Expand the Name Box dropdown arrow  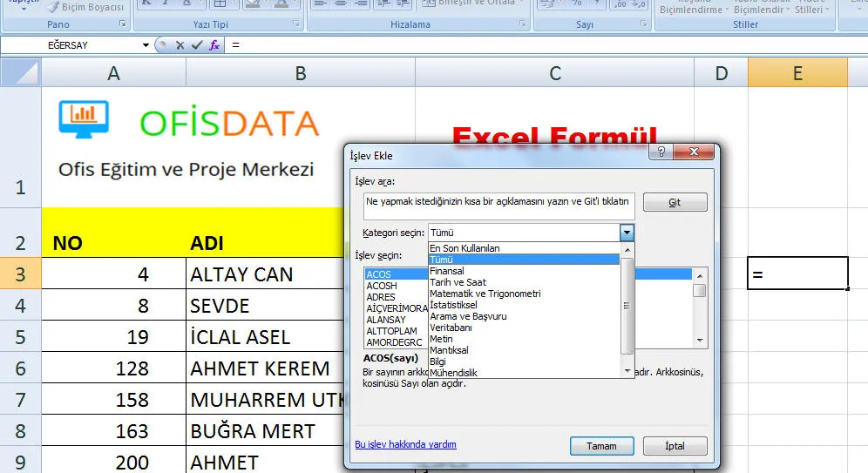pyautogui.click(x=146, y=45)
